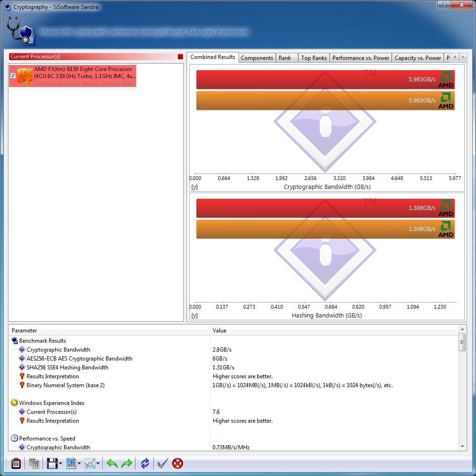Click the checkmark OK icon
Screen dimensions: 476x476
click(x=162, y=463)
